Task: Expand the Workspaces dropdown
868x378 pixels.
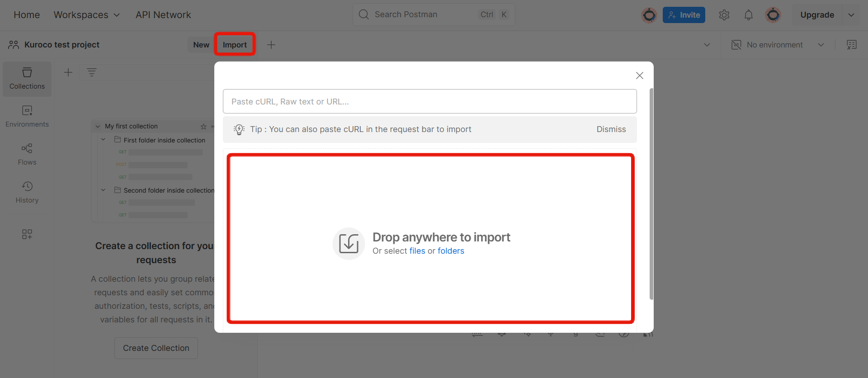Action: point(87,15)
